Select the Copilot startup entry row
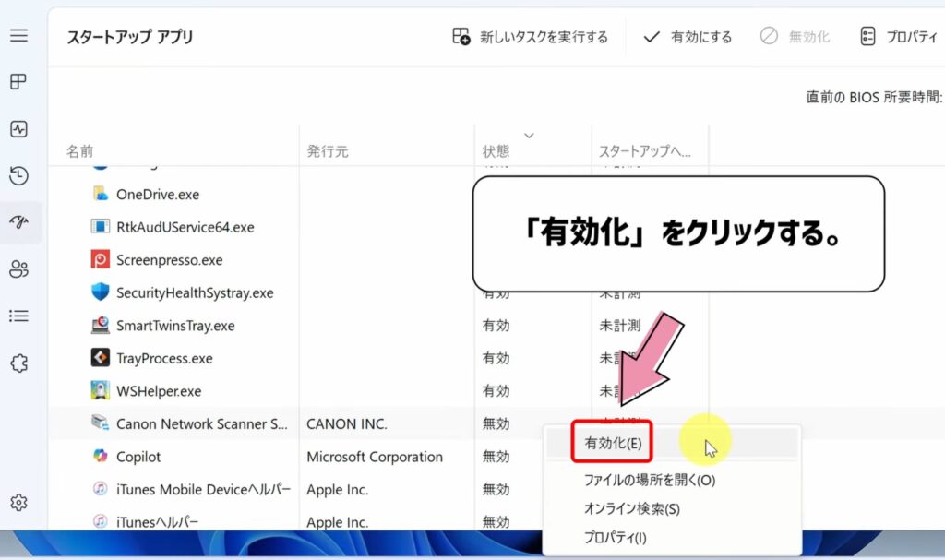This screenshot has width=945, height=560. (x=138, y=457)
